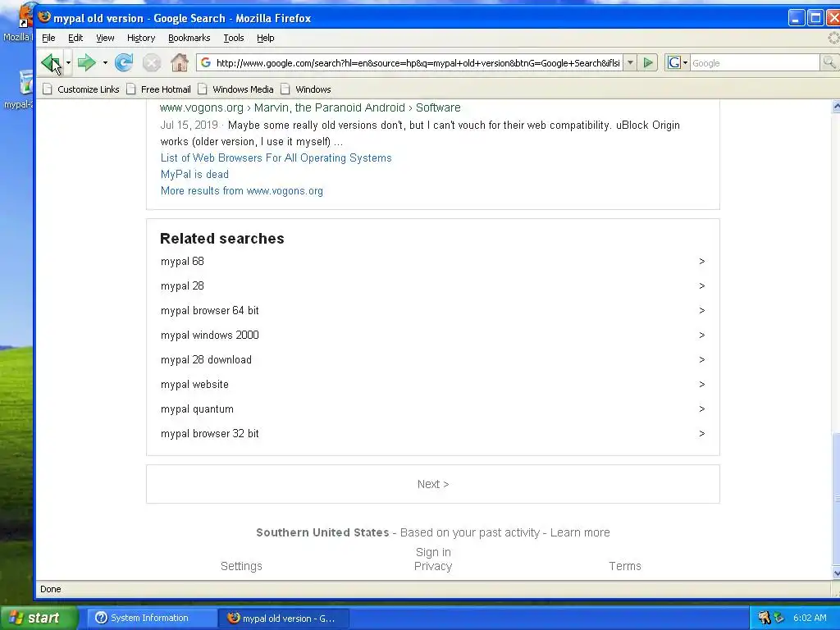Expand the 'mypal 68' related search arrow

[702, 262]
